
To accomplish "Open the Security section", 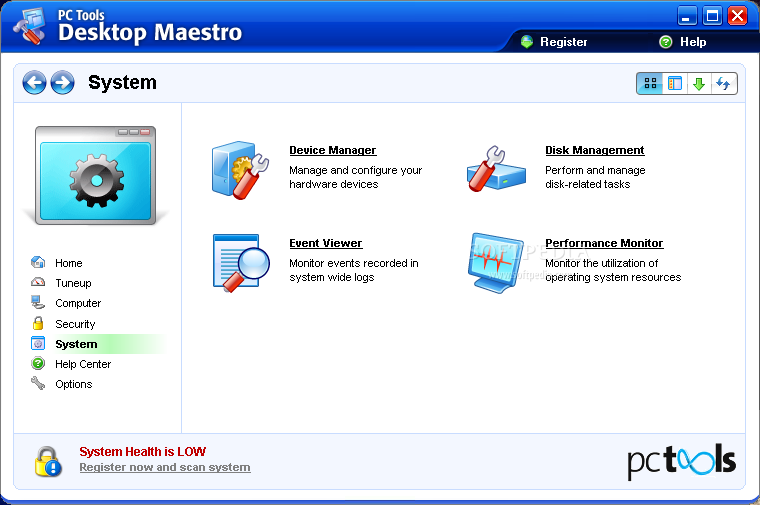I will [x=75, y=324].
